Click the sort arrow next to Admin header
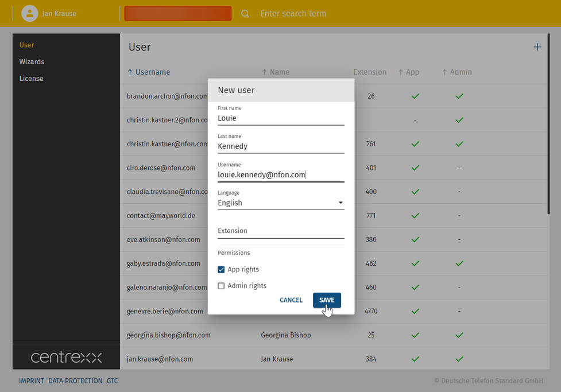Image resolution: width=561 pixels, height=392 pixels. 444,72
